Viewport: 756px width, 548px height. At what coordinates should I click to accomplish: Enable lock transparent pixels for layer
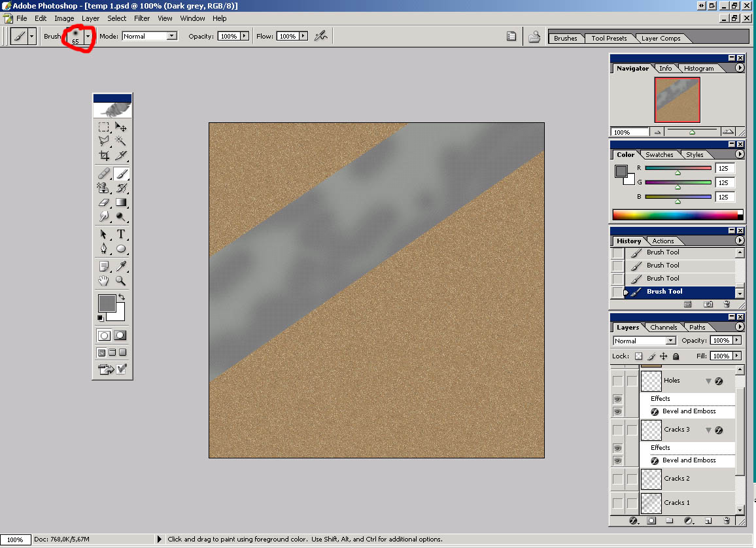coord(639,356)
